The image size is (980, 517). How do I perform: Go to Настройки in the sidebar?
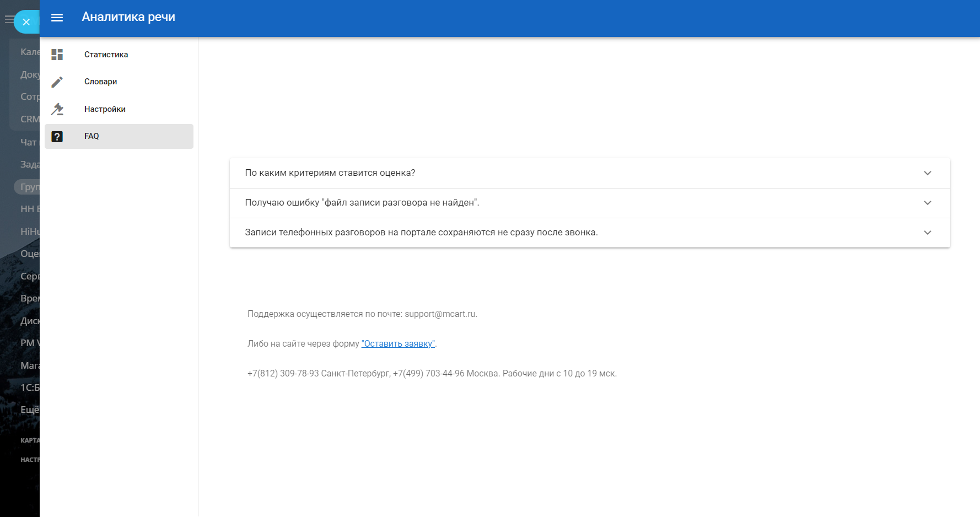coord(119,109)
